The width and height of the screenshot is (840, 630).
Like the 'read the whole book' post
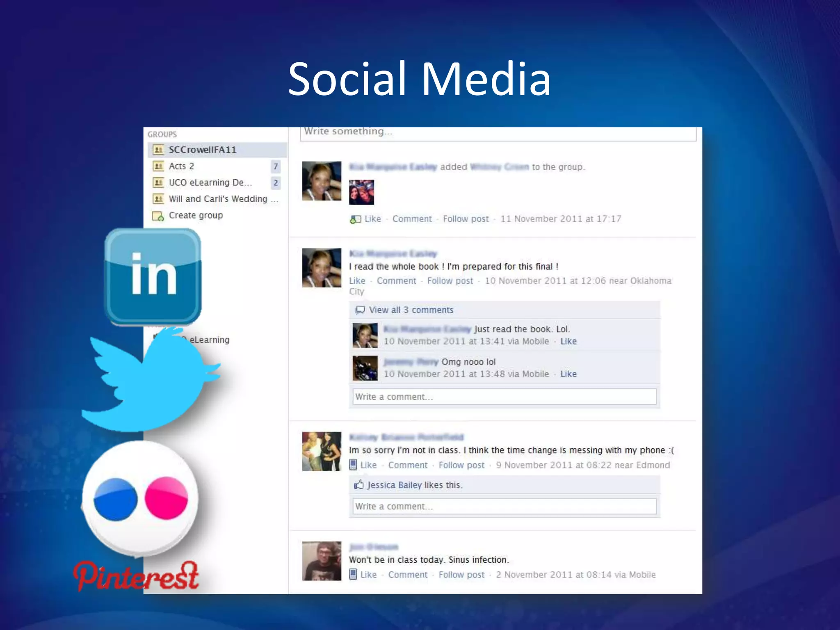[357, 281]
